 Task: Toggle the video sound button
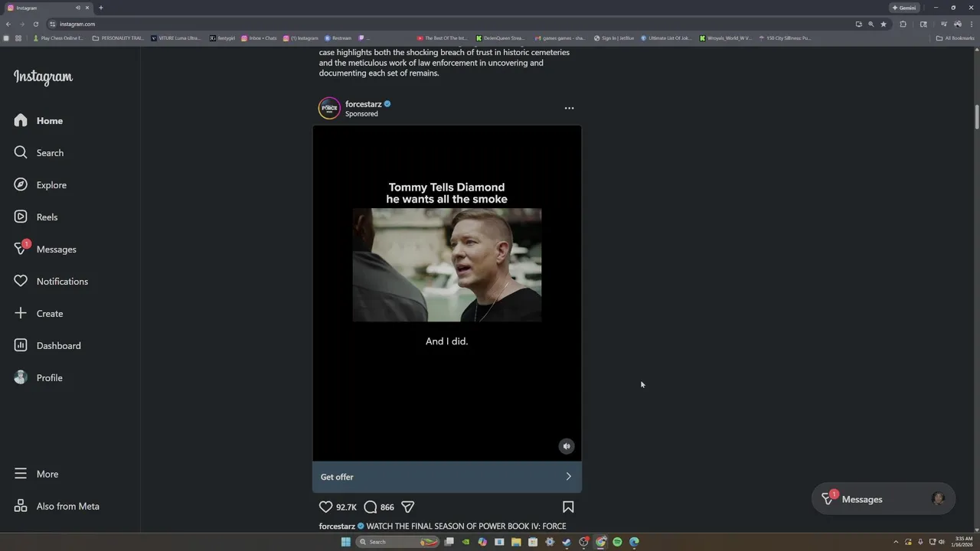pos(567,446)
